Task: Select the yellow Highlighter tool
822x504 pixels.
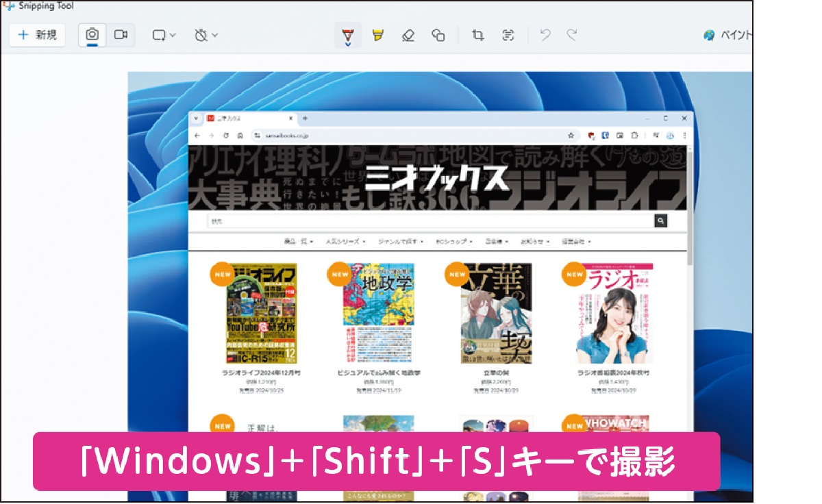Action: tap(377, 35)
